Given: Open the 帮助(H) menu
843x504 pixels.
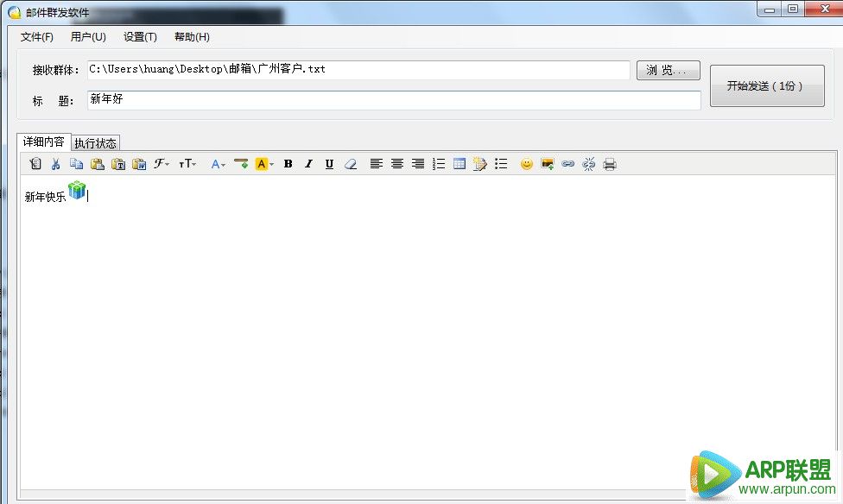Looking at the screenshot, I should coord(192,36).
